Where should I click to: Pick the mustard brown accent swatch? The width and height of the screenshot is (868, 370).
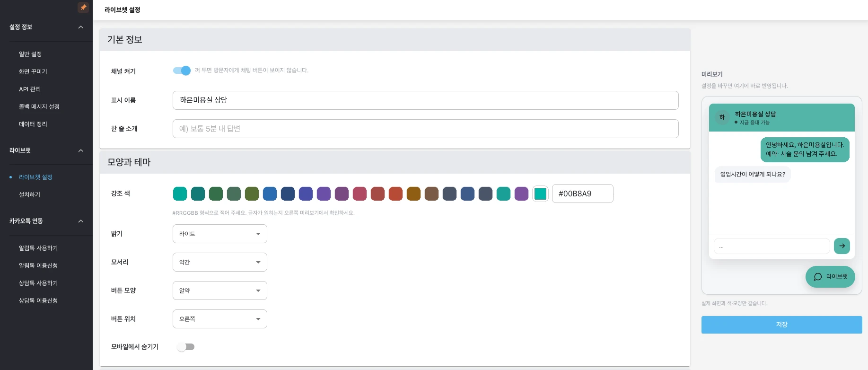[x=413, y=194]
